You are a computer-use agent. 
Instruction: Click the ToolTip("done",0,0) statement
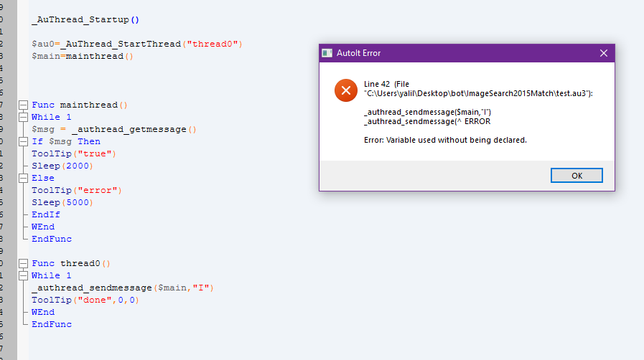click(85, 300)
